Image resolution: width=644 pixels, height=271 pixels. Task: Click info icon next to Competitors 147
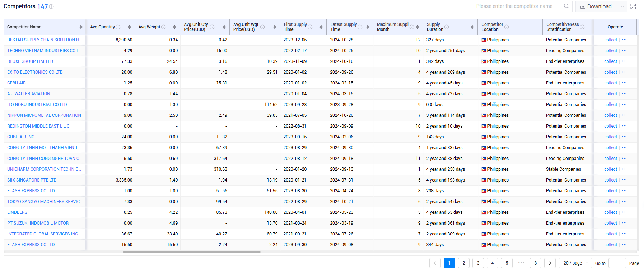pos(51,6)
